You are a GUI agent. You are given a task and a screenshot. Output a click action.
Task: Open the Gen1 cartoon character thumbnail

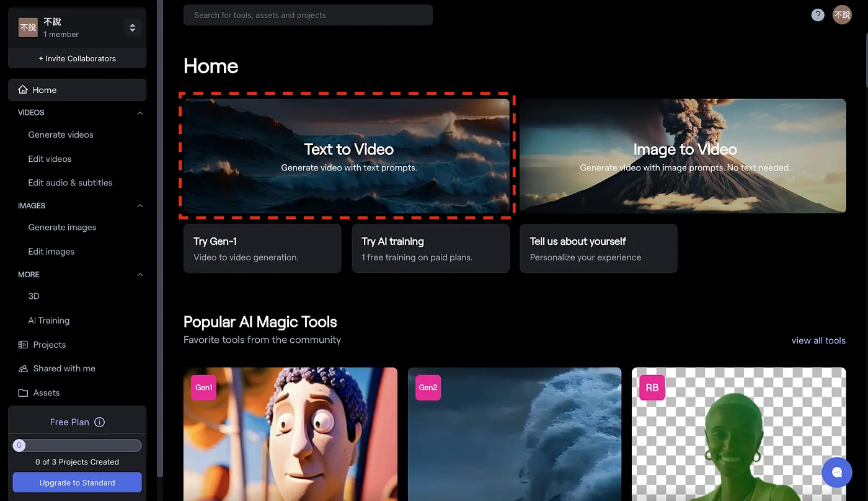pyautogui.click(x=290, y=434)
